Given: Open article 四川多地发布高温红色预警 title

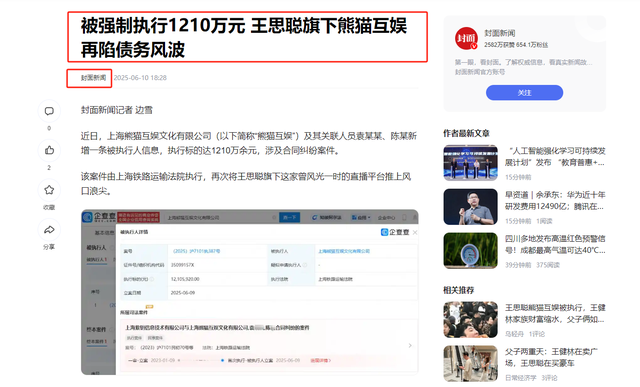Looking at the screenshot, I should (555, 245).
